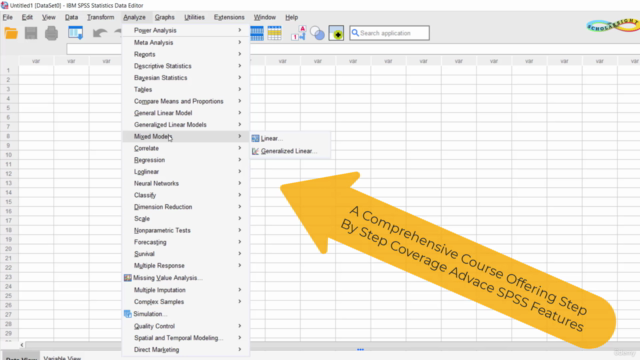Image resolution: width=640 pixels, height=360 pixels.
Task: Expand the Tables submenu arrow
Action: 240,89
